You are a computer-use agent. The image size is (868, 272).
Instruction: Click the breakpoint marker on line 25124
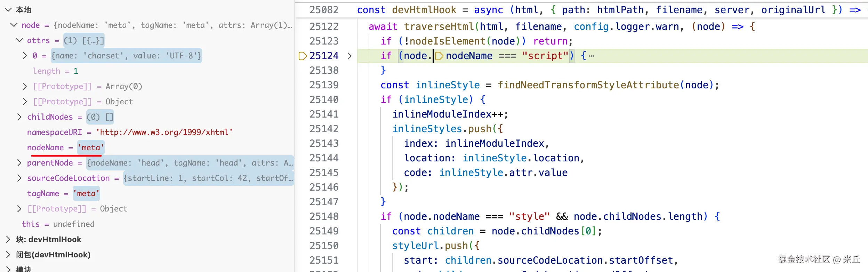point(303,56)
